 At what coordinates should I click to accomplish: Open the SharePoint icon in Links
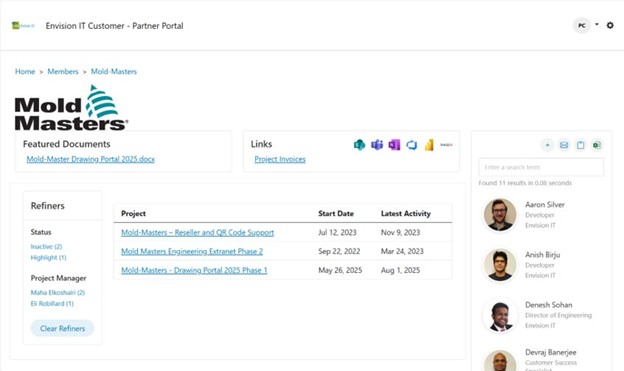(359, 145)
